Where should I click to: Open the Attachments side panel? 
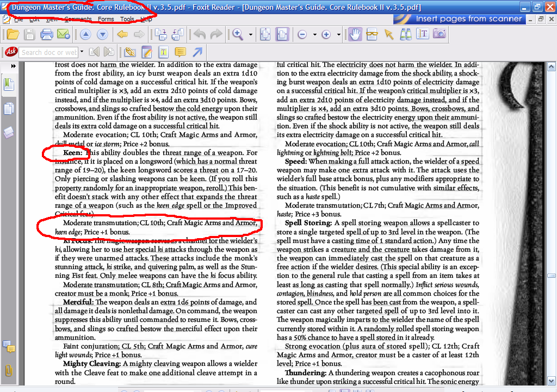click(9, 371)
